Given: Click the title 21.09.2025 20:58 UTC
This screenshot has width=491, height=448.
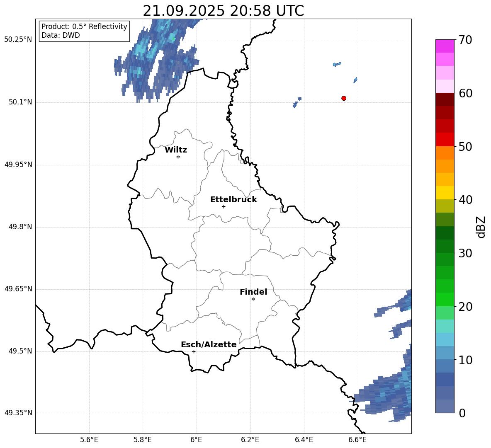Looking at the screenshot, I should 223,11.
